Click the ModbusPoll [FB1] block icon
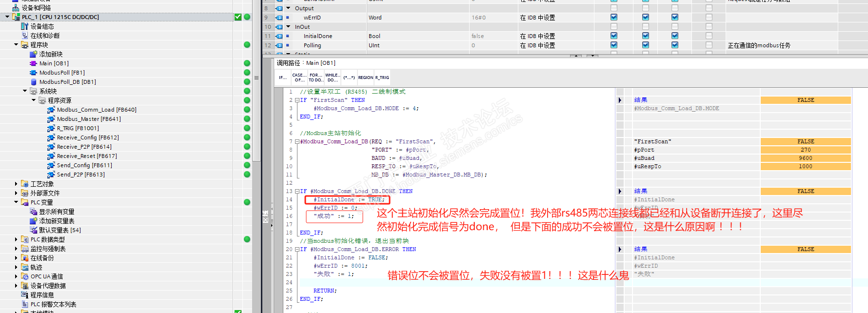 34,73
